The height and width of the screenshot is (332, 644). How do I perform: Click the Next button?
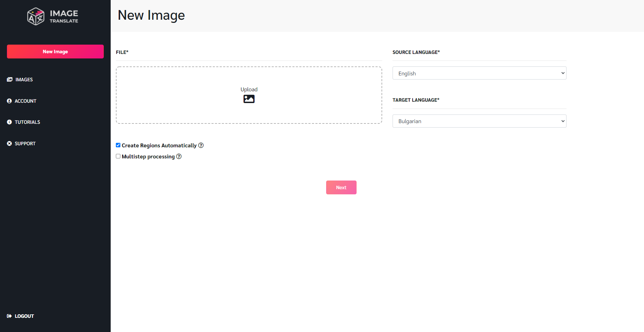click(341, 187)
